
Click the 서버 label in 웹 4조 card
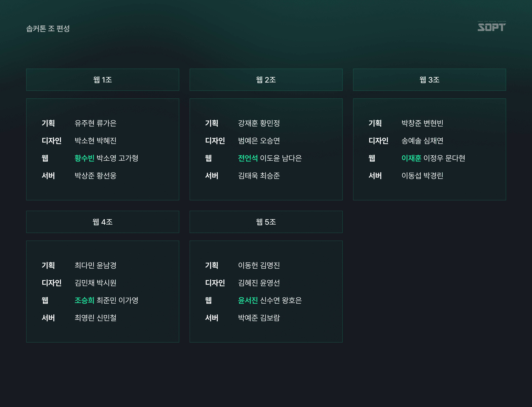pos(48,318)
